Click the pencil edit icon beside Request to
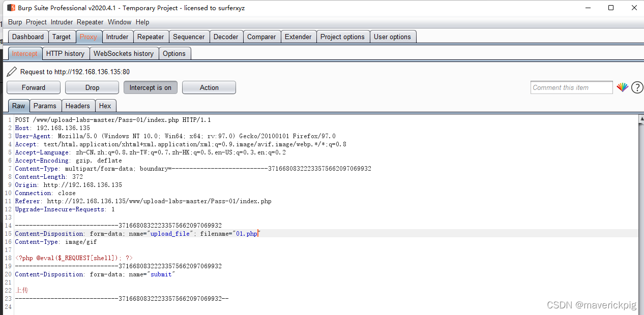This screenshot has width=644, height=315. (12, 72)
